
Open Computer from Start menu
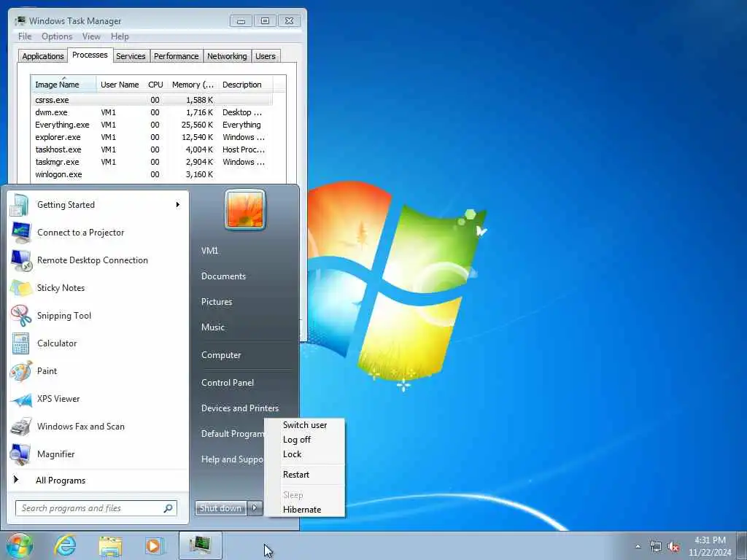tap(221, 355)
